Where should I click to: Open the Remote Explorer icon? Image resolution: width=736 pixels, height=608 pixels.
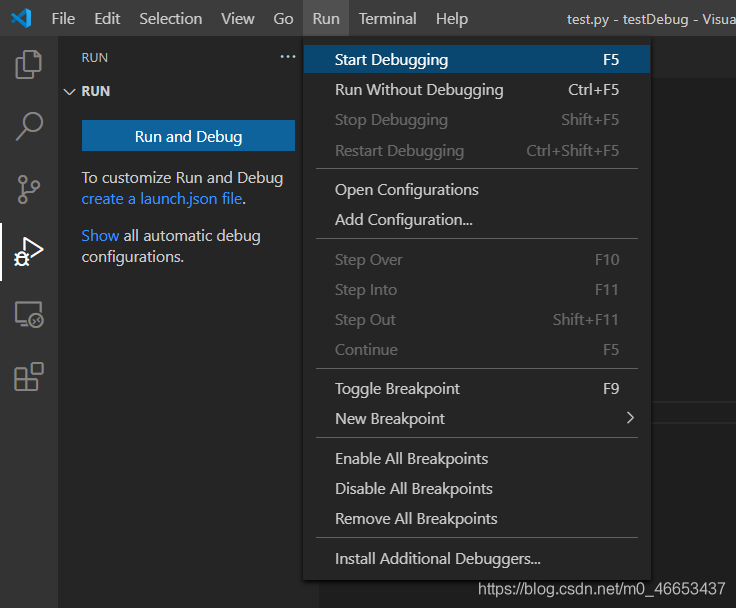click(28, 315)
